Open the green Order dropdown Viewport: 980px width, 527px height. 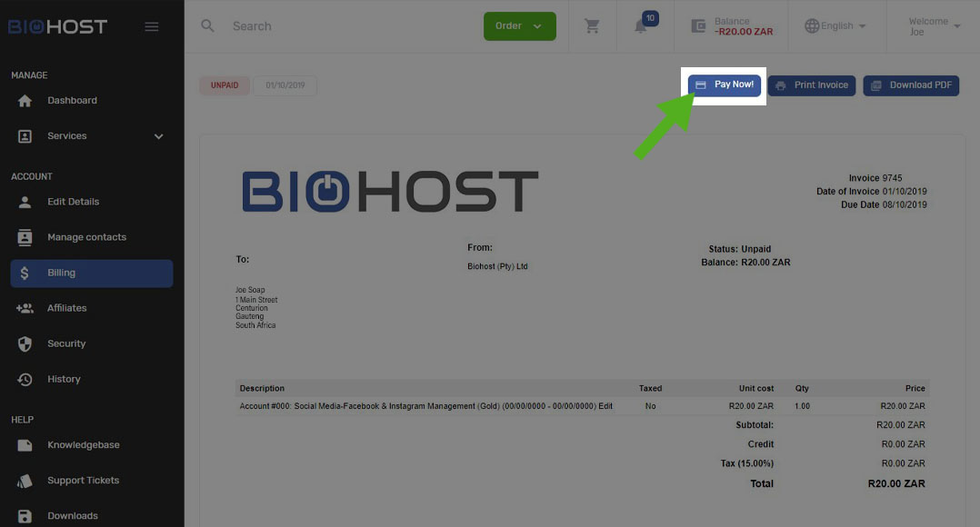[x=519, y=26]
